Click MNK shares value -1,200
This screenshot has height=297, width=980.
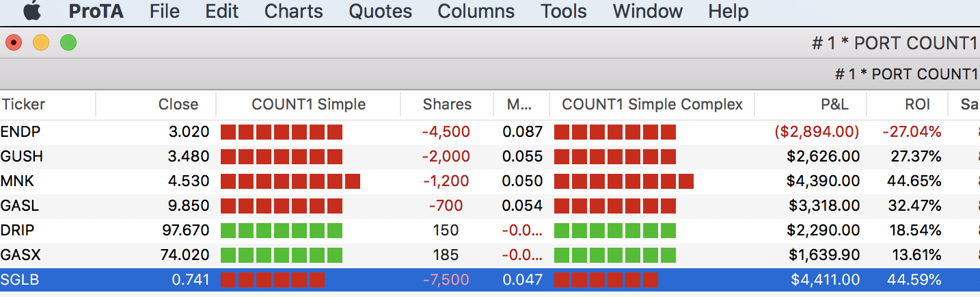click(446, 181)
